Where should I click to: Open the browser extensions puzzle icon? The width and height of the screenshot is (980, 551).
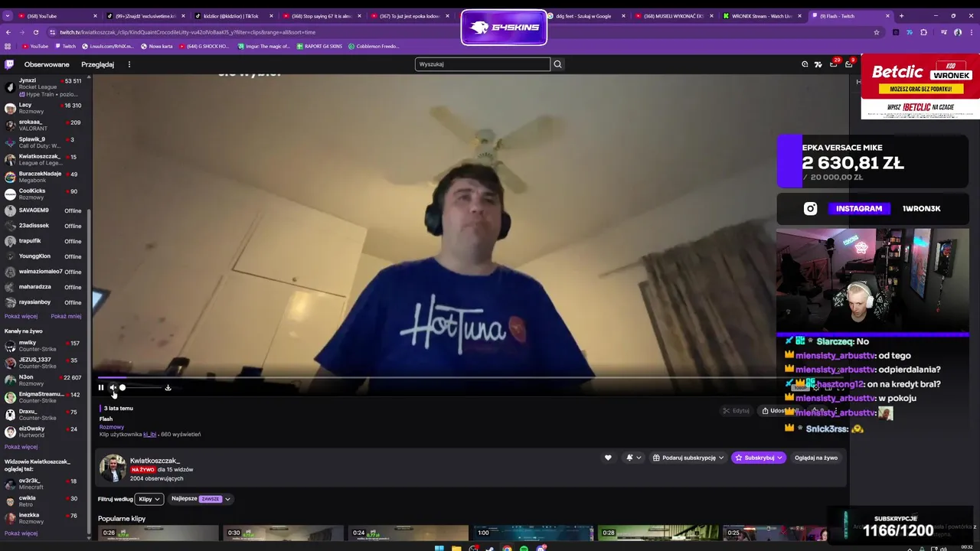pyautogui.click(x=923, y=32)
